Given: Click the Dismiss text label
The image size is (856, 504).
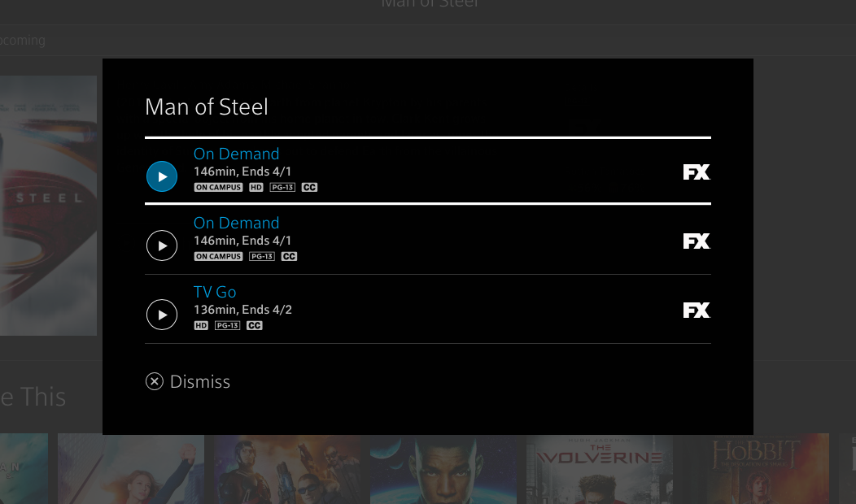Looking at the screenshot, I should (x=200, y=382).
